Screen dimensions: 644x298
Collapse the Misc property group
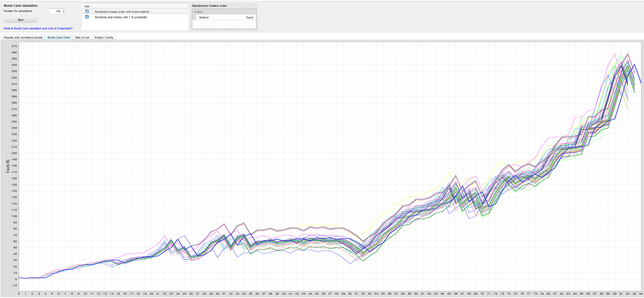(195, 12)
